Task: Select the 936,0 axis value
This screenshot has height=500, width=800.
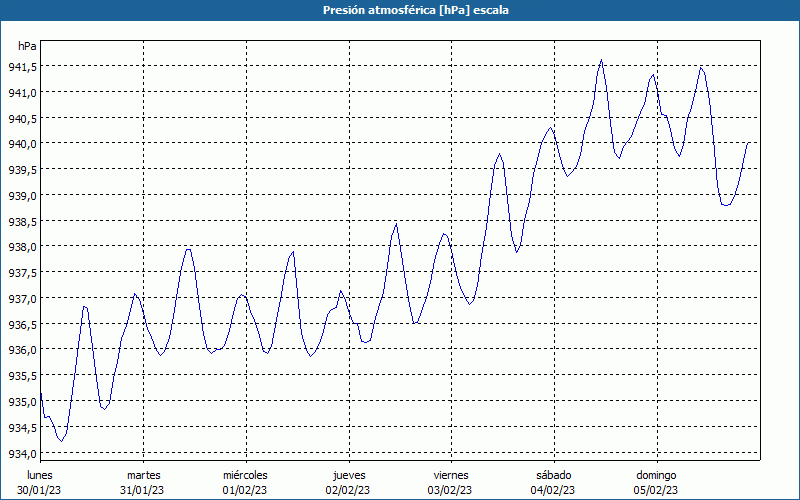Action: (22, 350)
